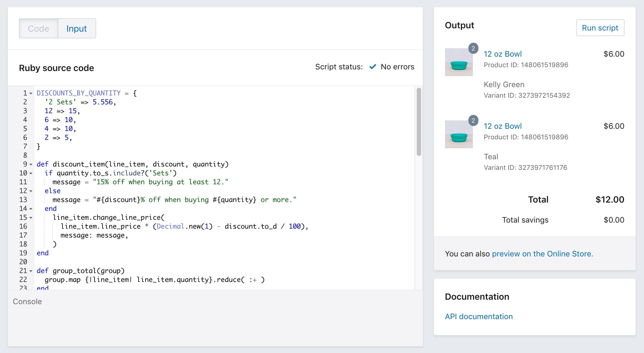Click the Kelly Green bowl thumbnail

click(459, 62)
